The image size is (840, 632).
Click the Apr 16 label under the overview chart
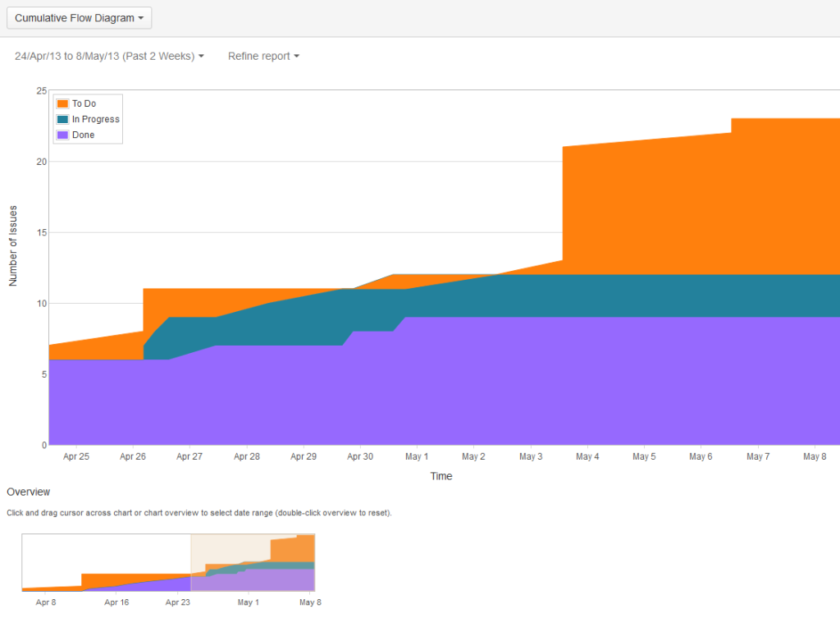tap(117, 602)
